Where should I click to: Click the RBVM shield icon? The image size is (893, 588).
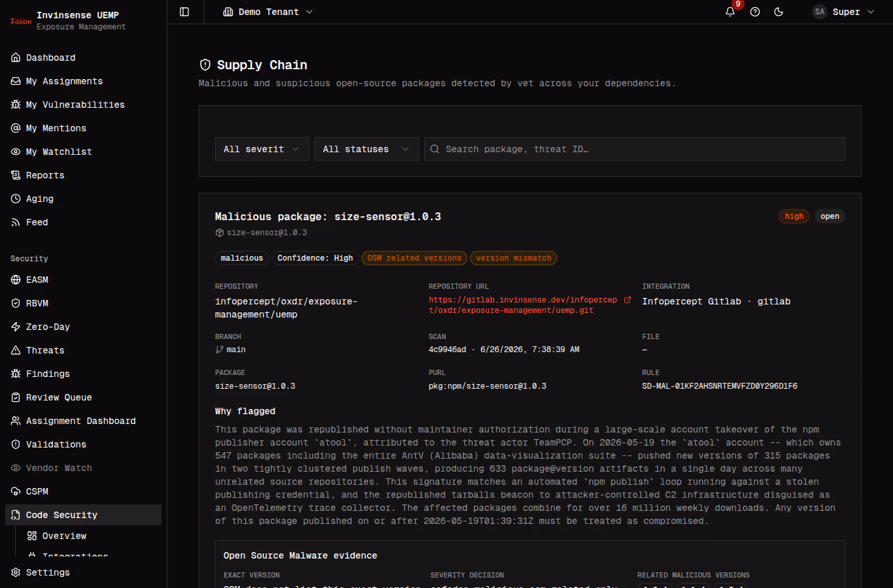(x=16, y=303)
